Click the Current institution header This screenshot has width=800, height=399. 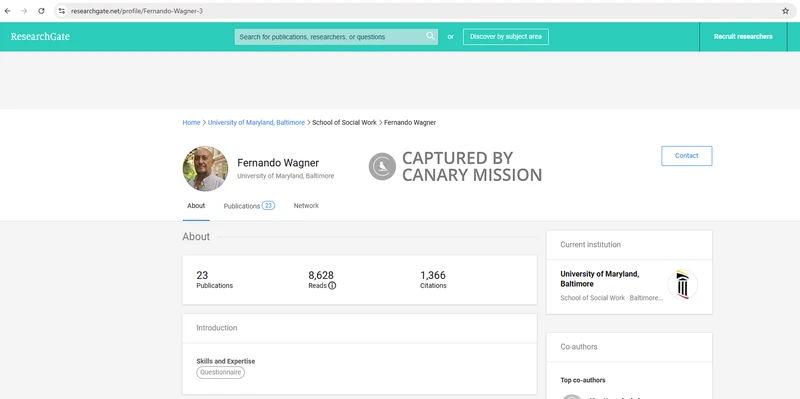click(590, 244)
